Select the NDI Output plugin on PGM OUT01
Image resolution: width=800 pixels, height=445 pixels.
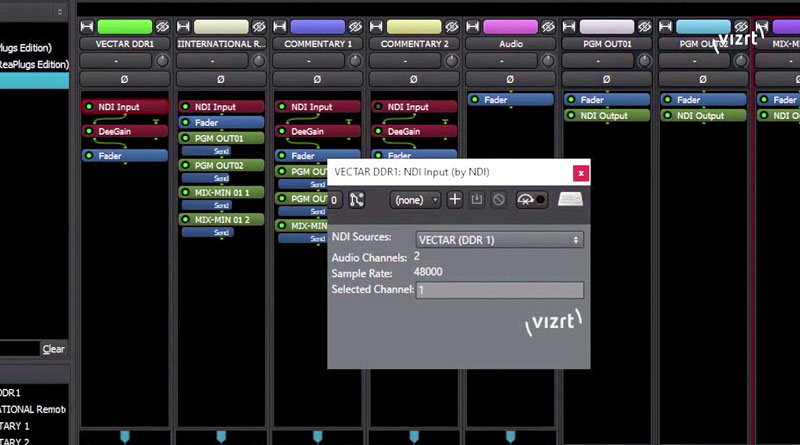605,116
